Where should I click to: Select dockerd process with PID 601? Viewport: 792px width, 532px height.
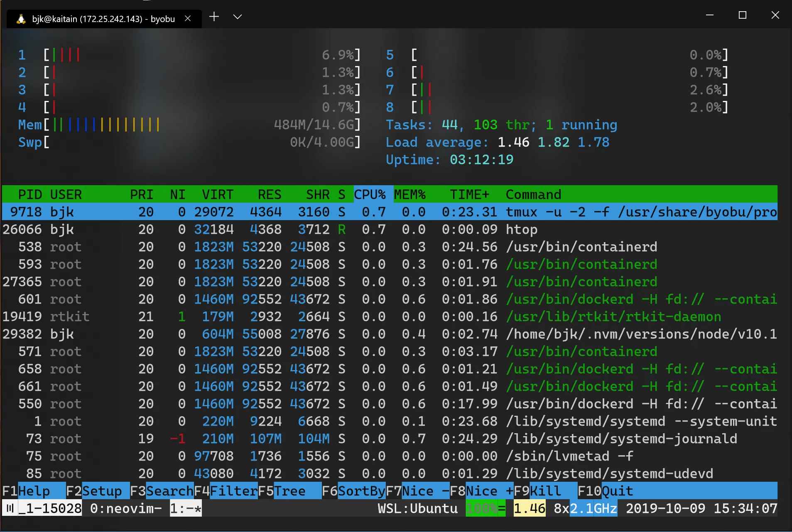(390, 299)
